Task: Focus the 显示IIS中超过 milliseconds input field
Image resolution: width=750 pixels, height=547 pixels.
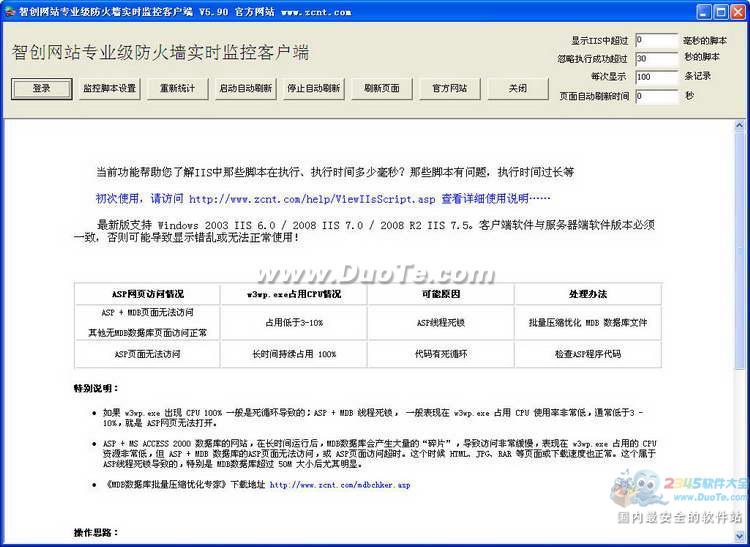Action: 657,40
